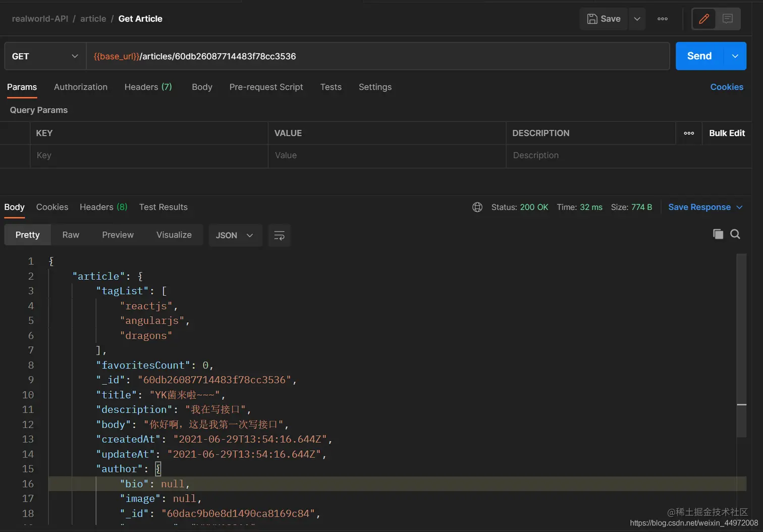Click Save Response

pos(699,207)
